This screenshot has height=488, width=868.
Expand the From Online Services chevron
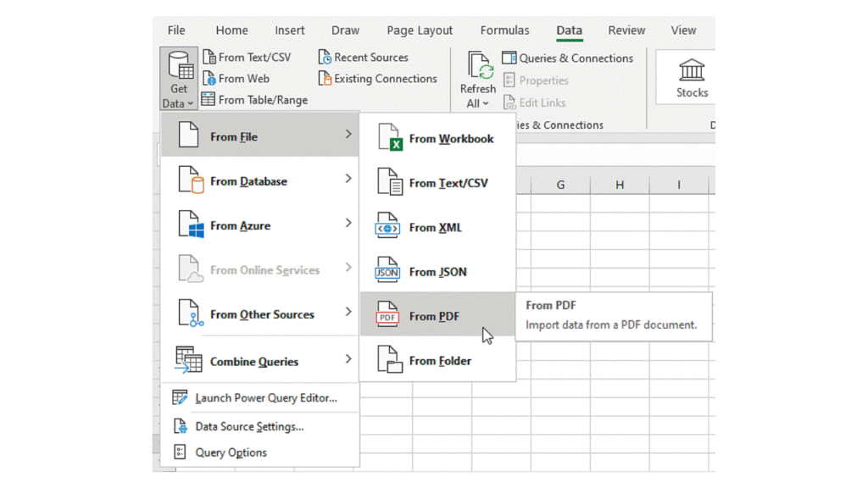pos(348,267)
